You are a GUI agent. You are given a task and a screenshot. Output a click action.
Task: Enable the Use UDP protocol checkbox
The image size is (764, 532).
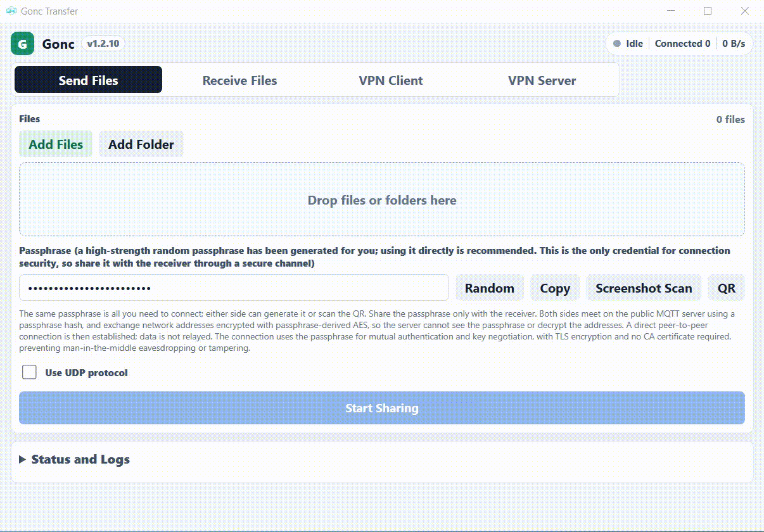tap(29, 372)
